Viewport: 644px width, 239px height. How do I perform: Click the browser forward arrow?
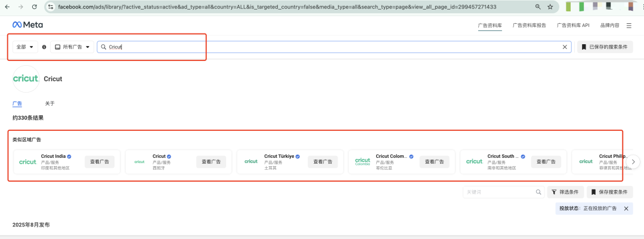click(x=21, y=7)
